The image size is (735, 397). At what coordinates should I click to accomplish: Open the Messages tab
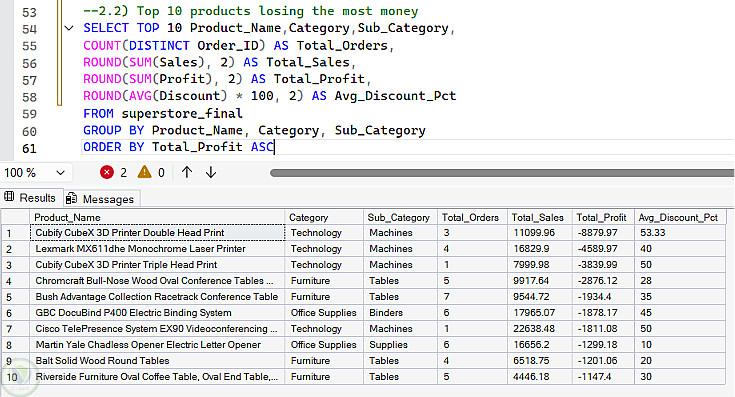tap(101, 199)
